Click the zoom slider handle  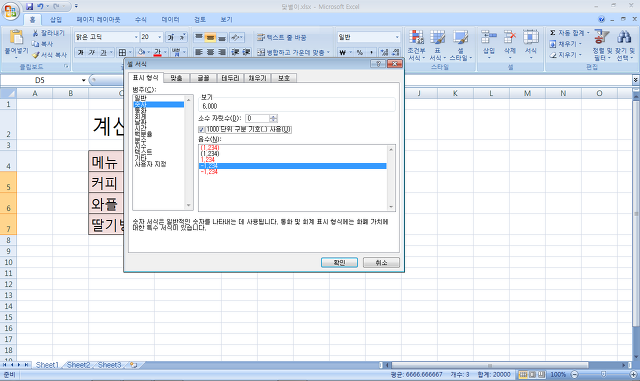pos(604,374)
